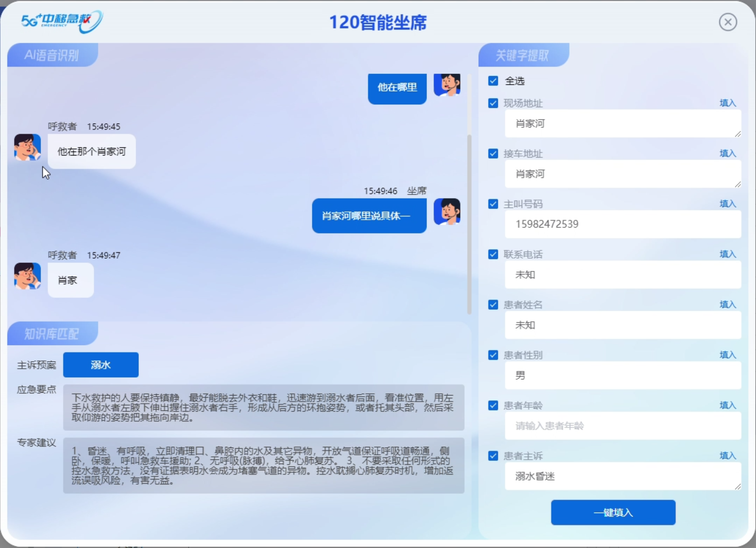The height and width of the screenshot is (548, 756).
Task: Select the 溺水 complaint plan button
Action: 101,365
